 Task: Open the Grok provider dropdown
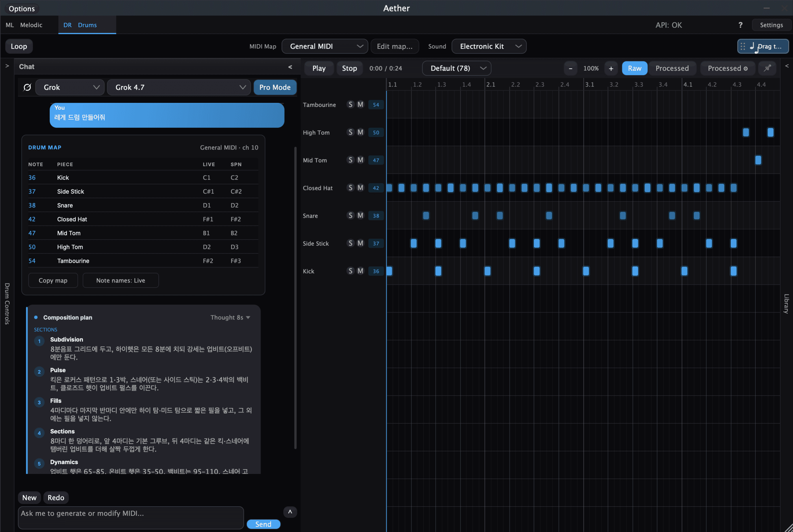click(x=70, y=88)
